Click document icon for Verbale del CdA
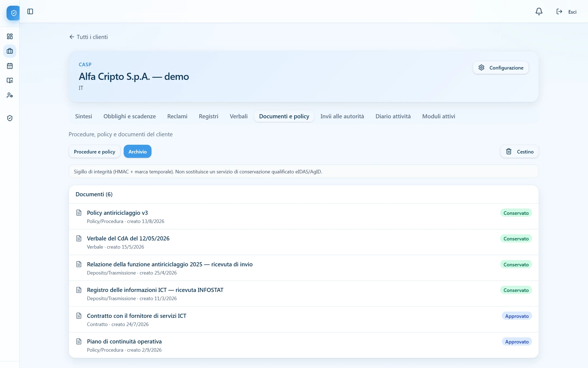Screen dimensions: 588x368 pyautogui.click(x=79, y=238)
